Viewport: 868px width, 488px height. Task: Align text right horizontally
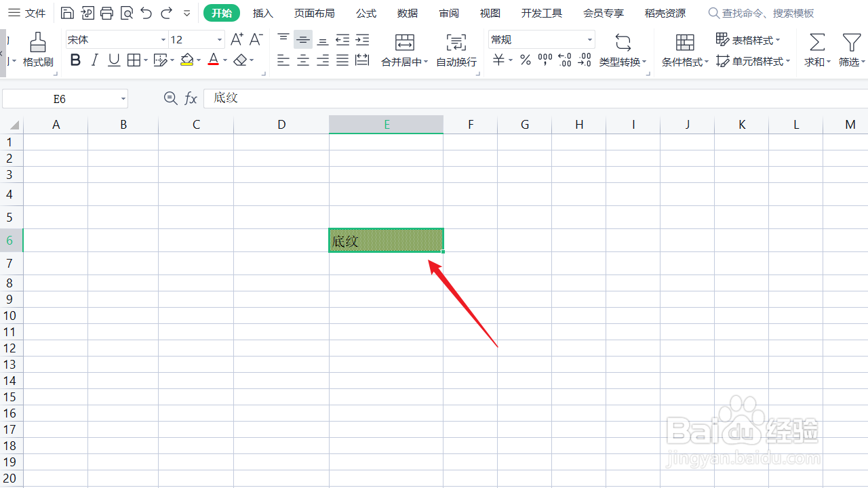pos(323,60)
